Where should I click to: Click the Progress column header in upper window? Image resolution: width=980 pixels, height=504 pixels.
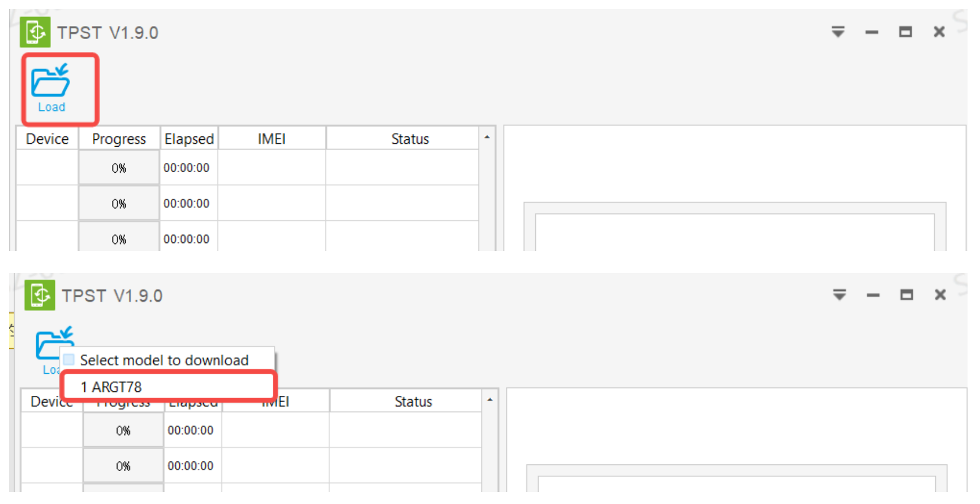[119, 139]
